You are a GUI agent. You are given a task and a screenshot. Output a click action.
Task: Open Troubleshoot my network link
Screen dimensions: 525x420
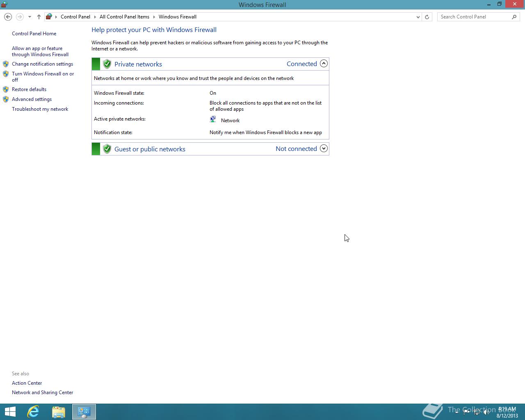point(40,109)
